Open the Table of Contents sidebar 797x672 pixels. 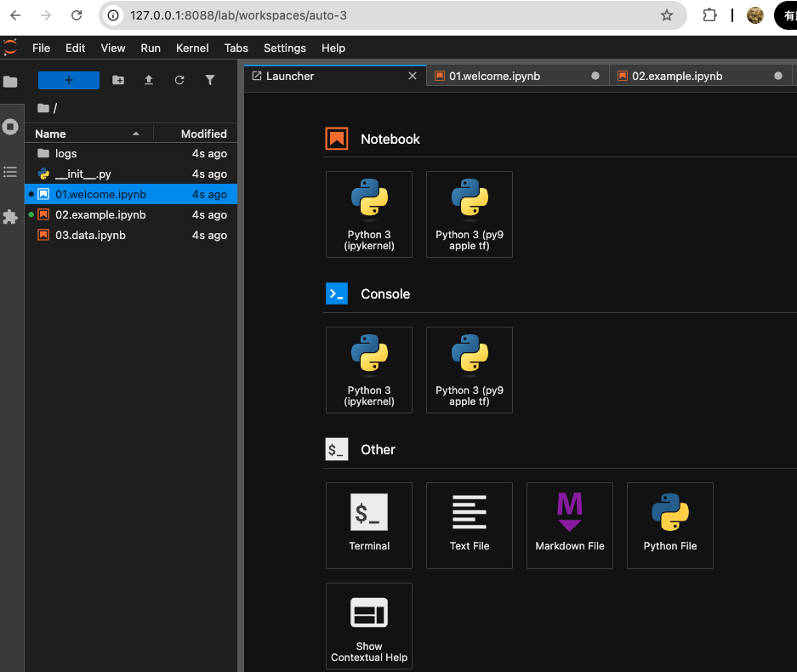pyautogui.click(x=10, y=172)
